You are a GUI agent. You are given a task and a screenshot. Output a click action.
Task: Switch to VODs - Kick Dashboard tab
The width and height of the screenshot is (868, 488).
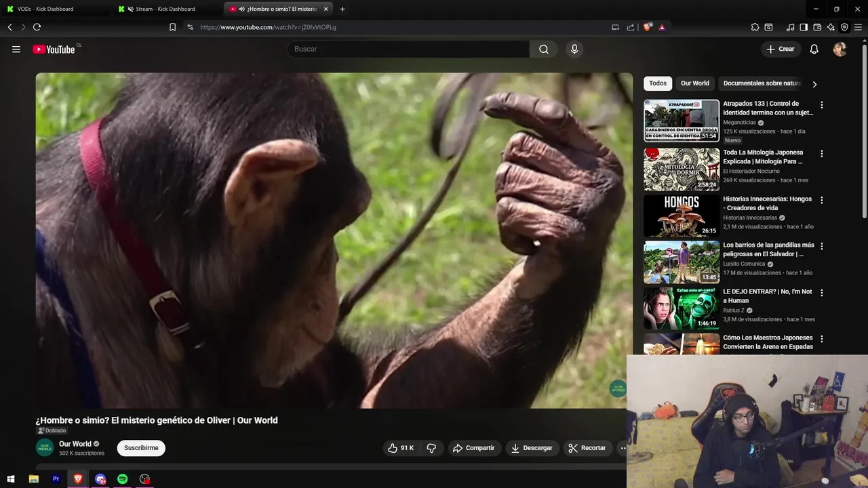tap(56, 9)
